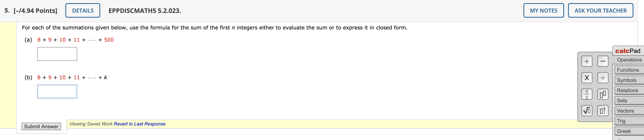Open the Relations palette on calcPad

[x=628, y=90]
